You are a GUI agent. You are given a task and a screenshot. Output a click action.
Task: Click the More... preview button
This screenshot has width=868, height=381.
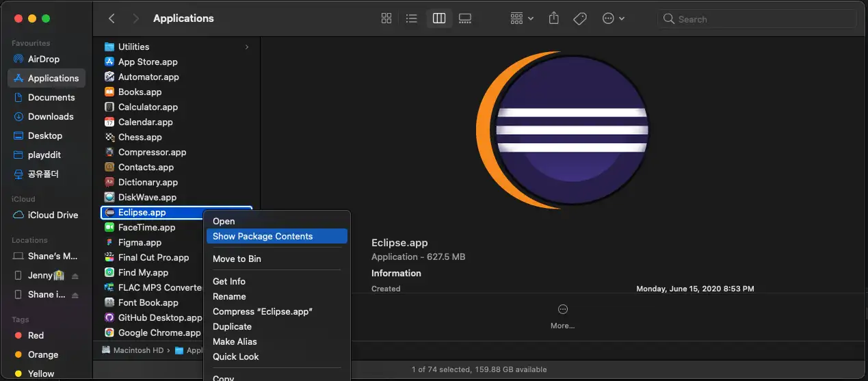click(562, 317)
